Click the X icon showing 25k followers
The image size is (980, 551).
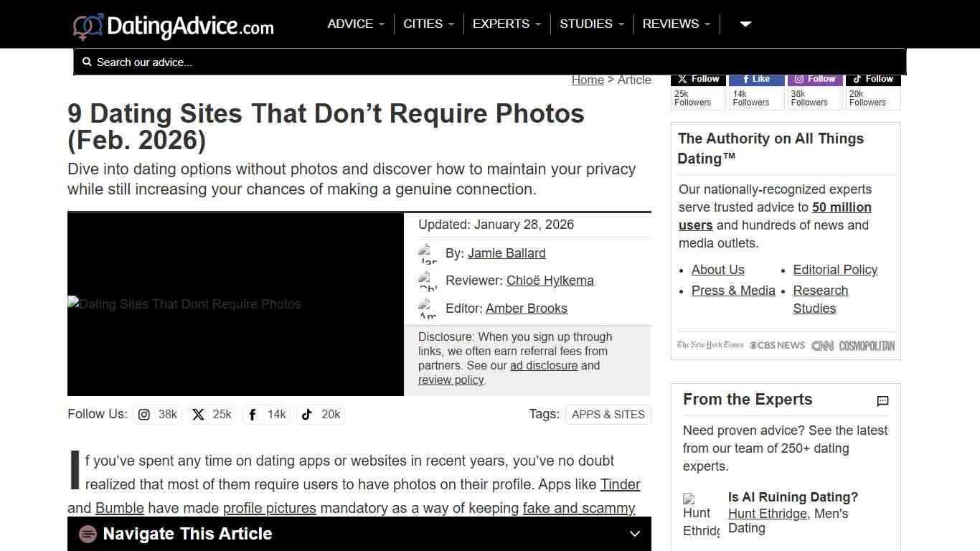click(197, 414)
